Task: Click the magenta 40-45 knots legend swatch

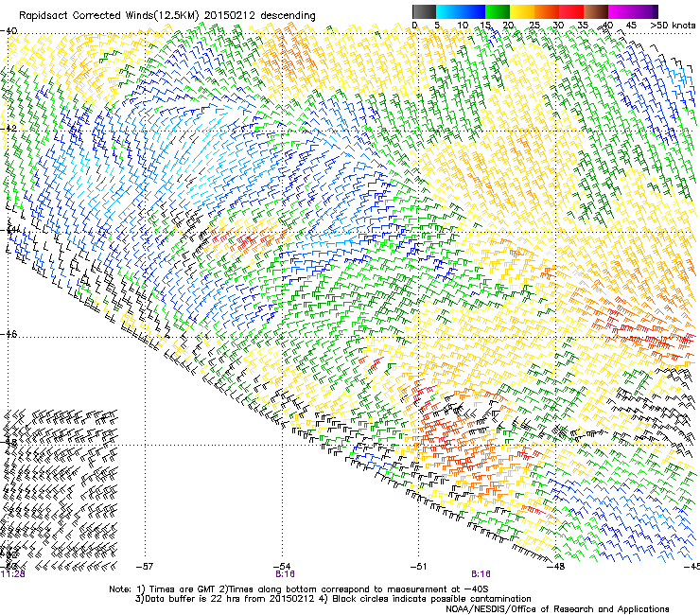Action: [x=621, y=11]
